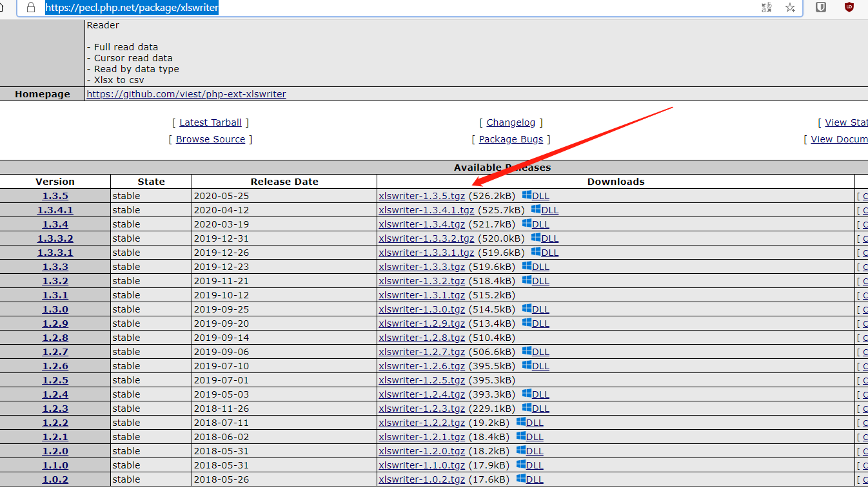Open version 1.0.2 release page
The height and width of the screenshot is (491, 868).
(x=55, y=479)
